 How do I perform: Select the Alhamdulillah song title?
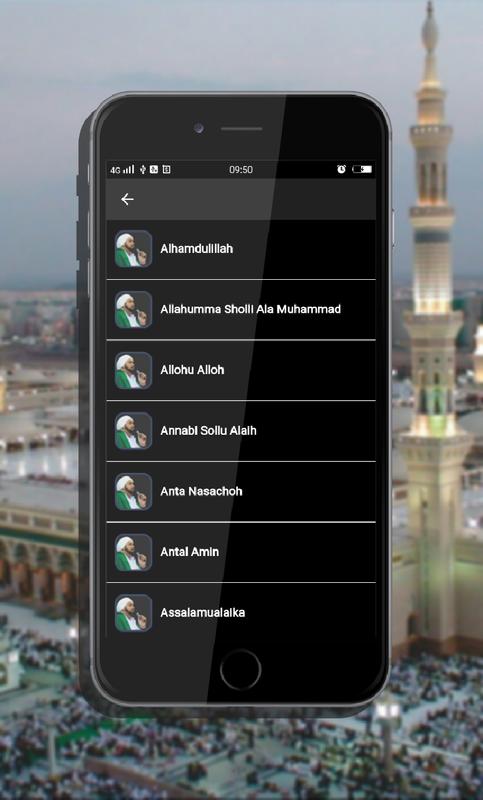coord(196,248)
